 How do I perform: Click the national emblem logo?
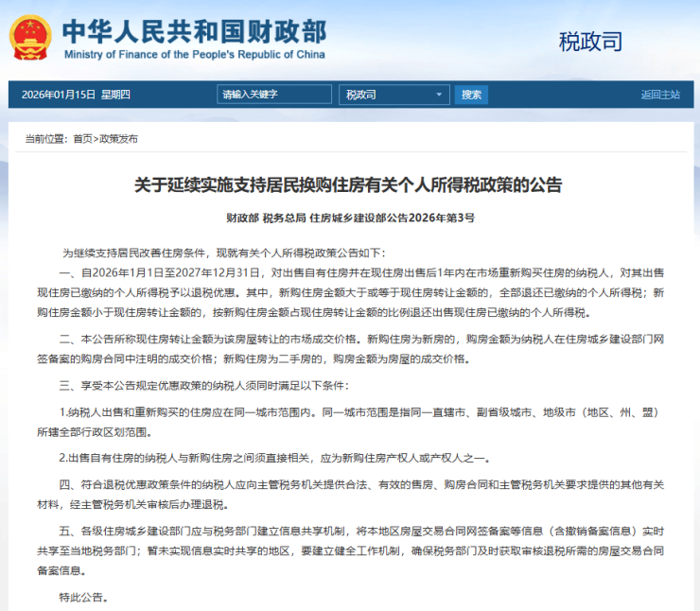(30, 38)
